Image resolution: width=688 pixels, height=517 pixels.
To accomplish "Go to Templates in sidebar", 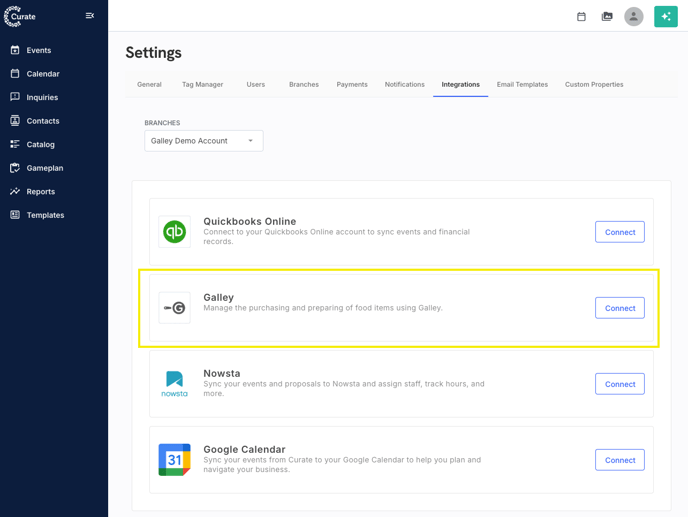I will (x=45, y=215).
